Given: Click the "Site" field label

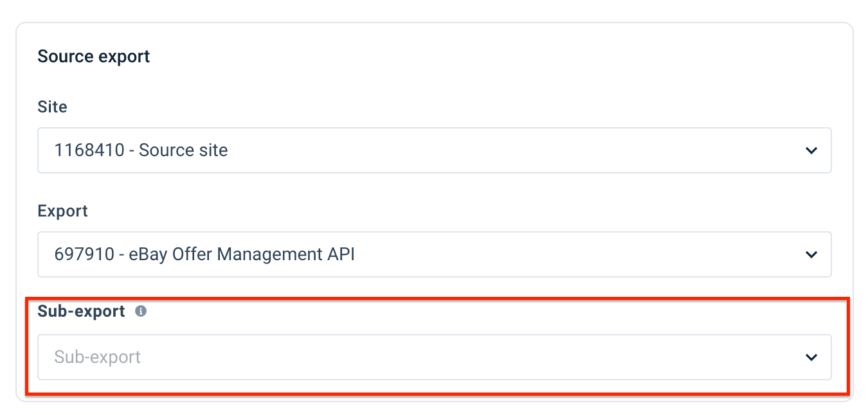Looking at the screenshot, I should [x=52, y=107].
